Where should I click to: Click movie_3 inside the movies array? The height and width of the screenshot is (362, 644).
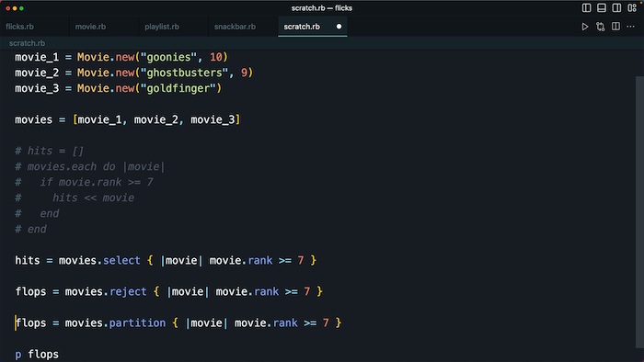213,119
